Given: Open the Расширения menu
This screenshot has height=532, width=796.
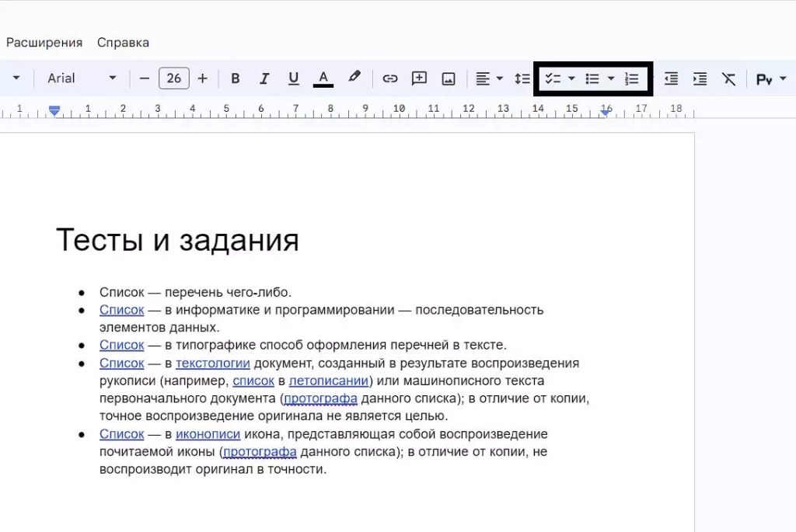Looking at the screenshot, I should coord(44,43).
